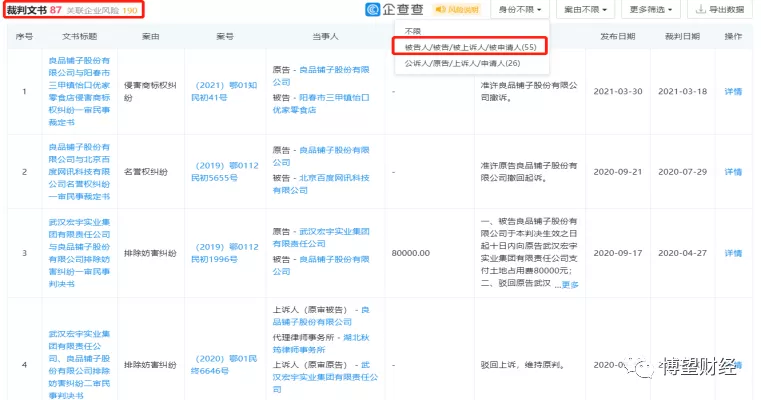Viewport: 761px width, 400px height.
Task: Open the 风险说明 speaker notice
Action: [x=457, y=10]
